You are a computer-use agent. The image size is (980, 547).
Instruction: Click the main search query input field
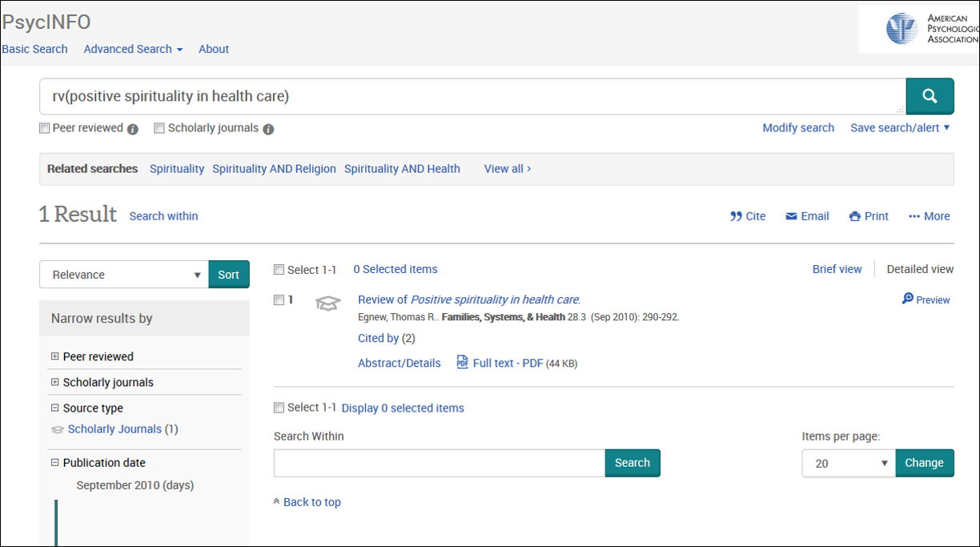pyautogui.click(x=472, y=96)
